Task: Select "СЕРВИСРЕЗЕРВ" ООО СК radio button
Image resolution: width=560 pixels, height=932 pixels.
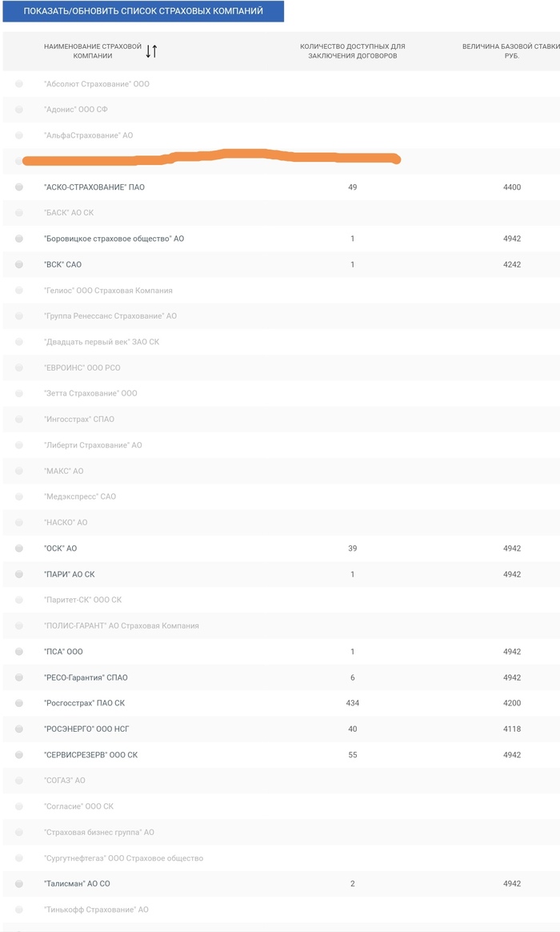Action: point(19,755)
